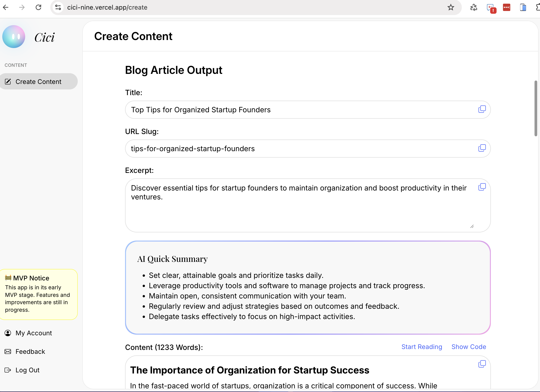Image resolution: width=540 pixels, height=392 pixels.
Task: Open the recycle-arrows browser extension
Action: (x=473, y=7)
